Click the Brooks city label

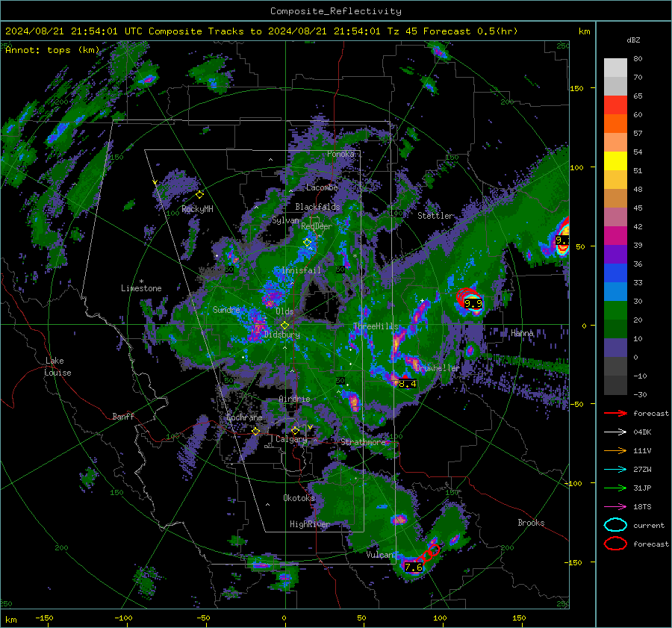(531, 523)
